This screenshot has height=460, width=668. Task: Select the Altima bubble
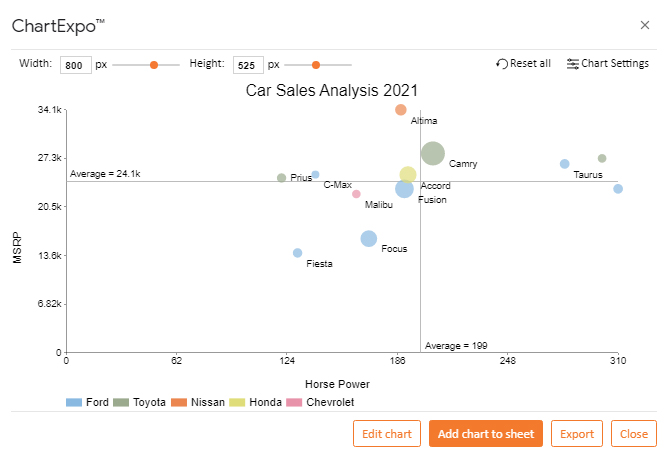click(x=400, y=110)
